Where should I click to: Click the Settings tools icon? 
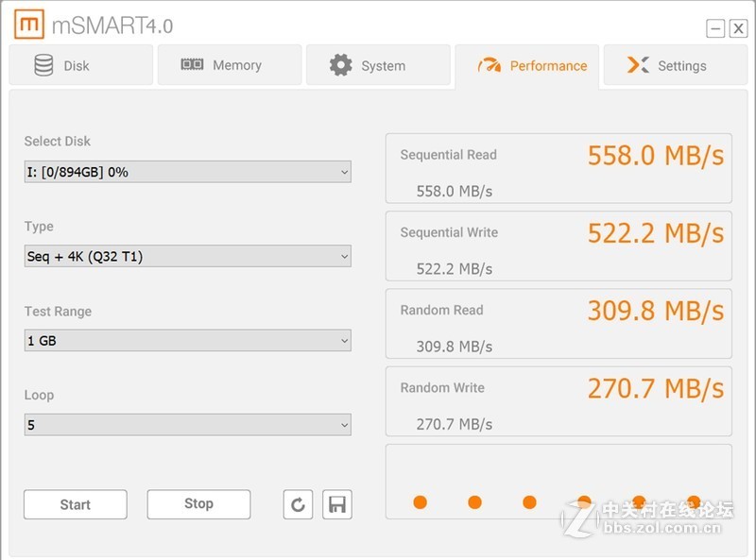click(638, 64)
